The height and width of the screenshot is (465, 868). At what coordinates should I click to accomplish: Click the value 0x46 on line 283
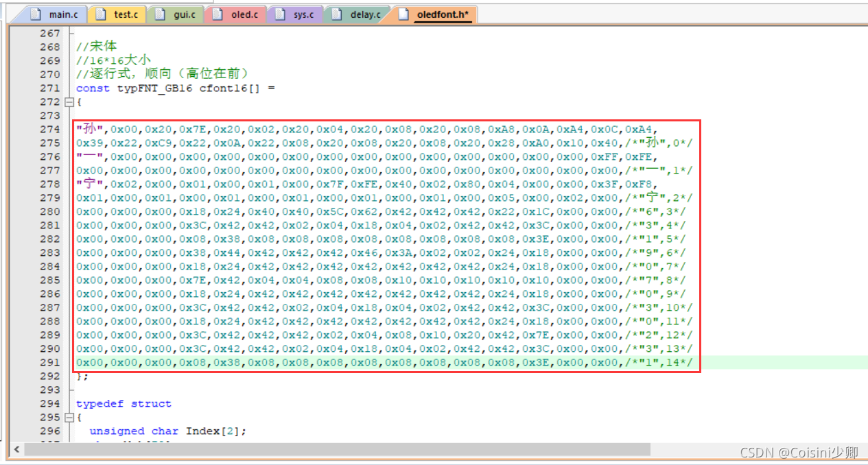364,252
